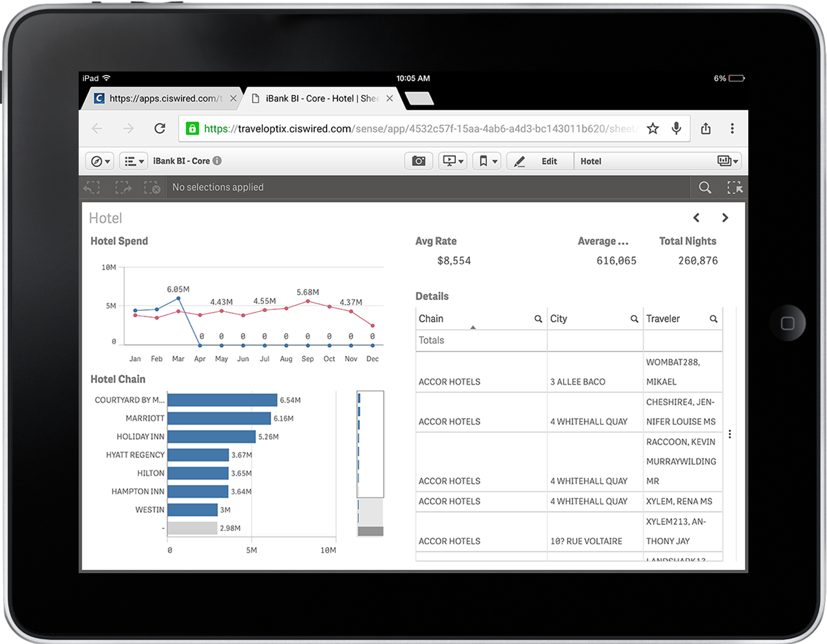Open the Details table three-dot menu
The image size is (827, 644).
click(x=730, y=434)
